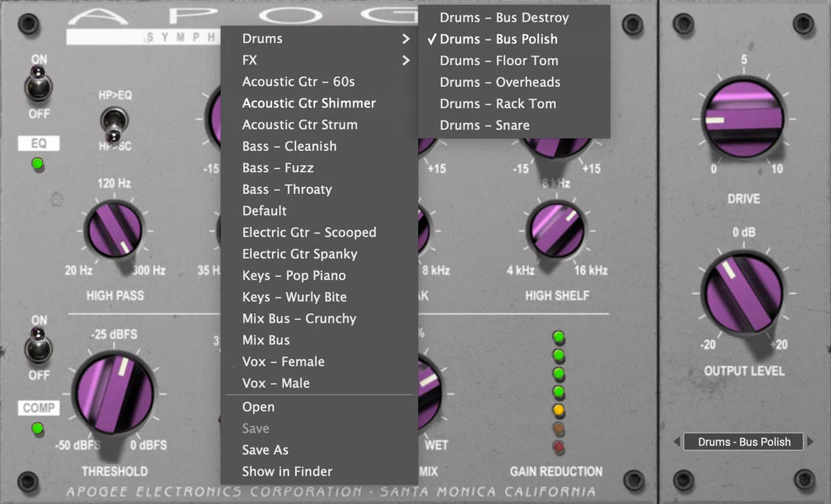Click the Output Level knob

coord(742,291)
